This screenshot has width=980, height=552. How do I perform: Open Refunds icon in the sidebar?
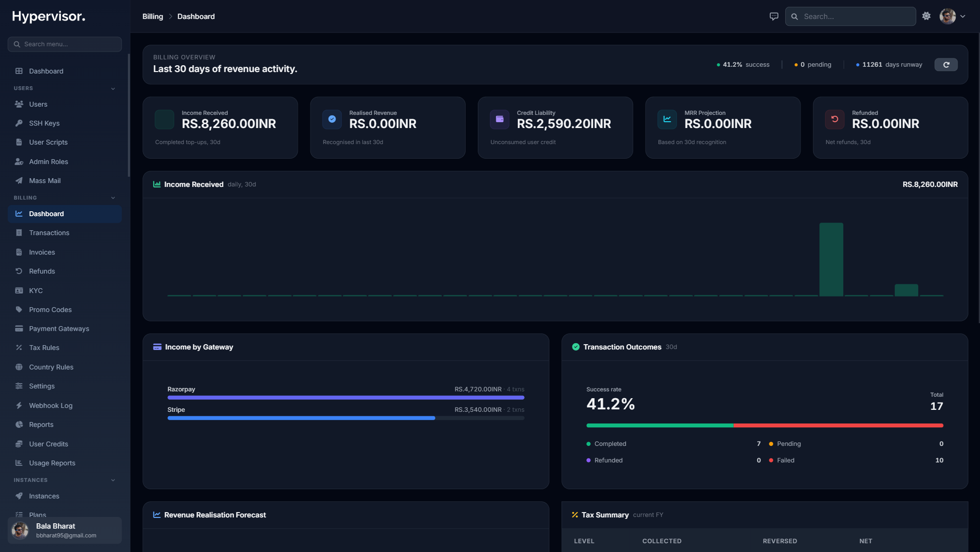coord(19,271)
